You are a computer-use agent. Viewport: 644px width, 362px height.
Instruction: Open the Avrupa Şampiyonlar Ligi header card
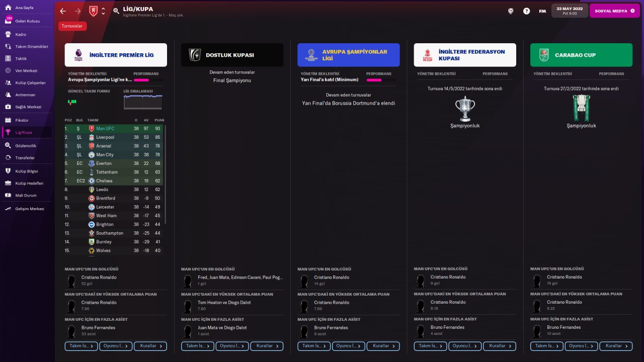coord(349,55)
